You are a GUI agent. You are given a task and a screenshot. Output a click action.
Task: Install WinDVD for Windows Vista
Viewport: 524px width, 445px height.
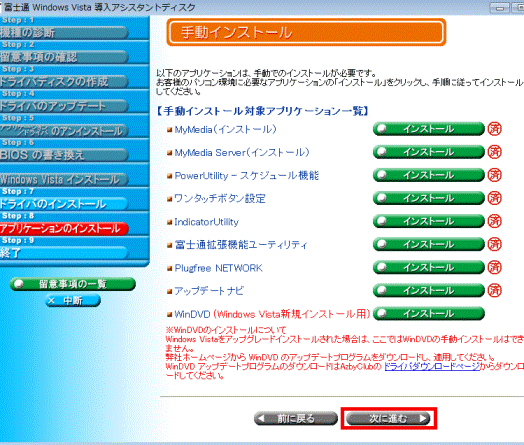coord(428,313)
